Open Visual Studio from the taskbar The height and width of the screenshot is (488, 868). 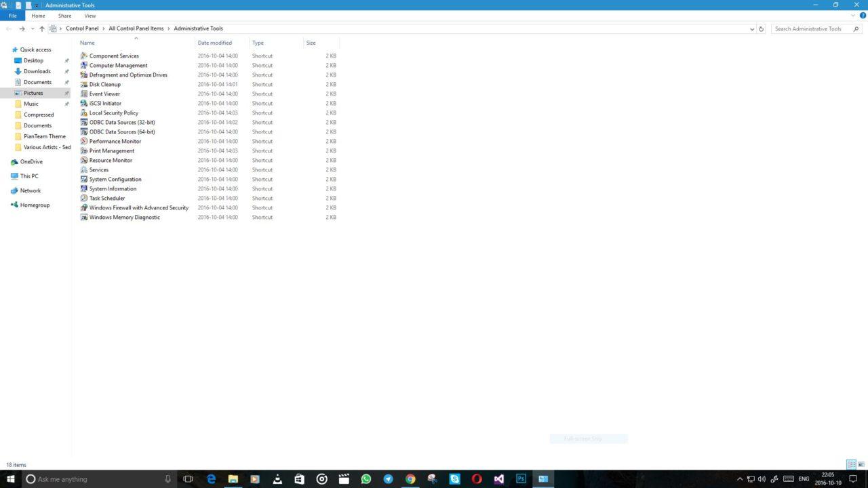(x=498, y=479)
